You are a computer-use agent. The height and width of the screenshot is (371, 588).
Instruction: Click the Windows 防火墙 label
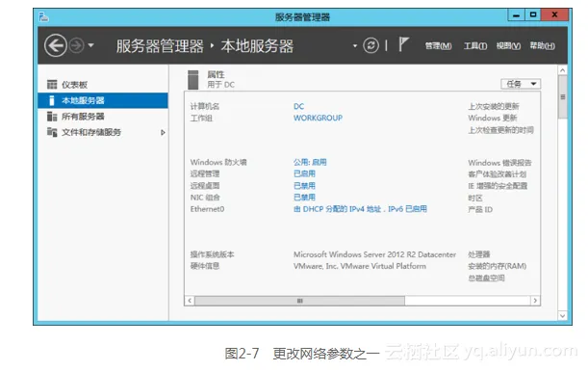[218, 162]
